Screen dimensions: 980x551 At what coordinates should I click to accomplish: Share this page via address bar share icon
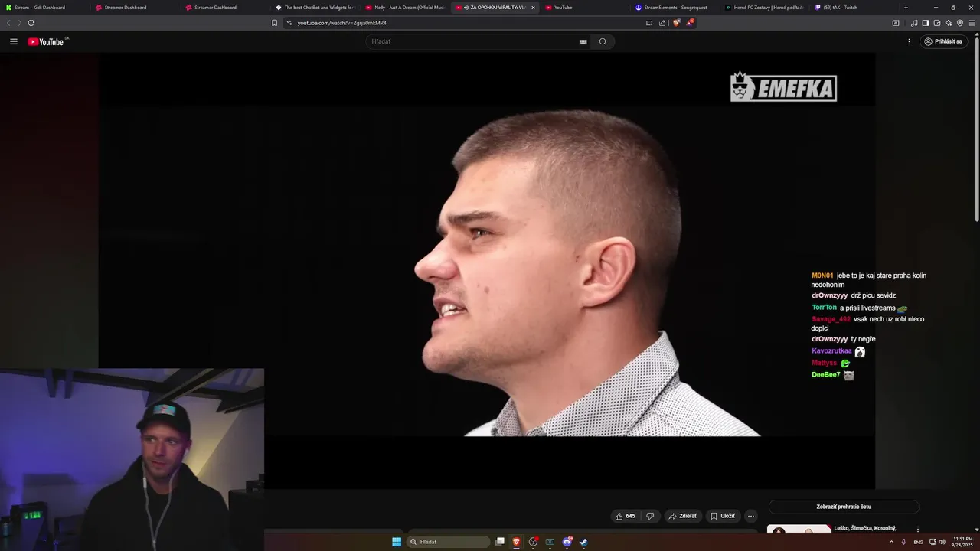pos(662,23)
